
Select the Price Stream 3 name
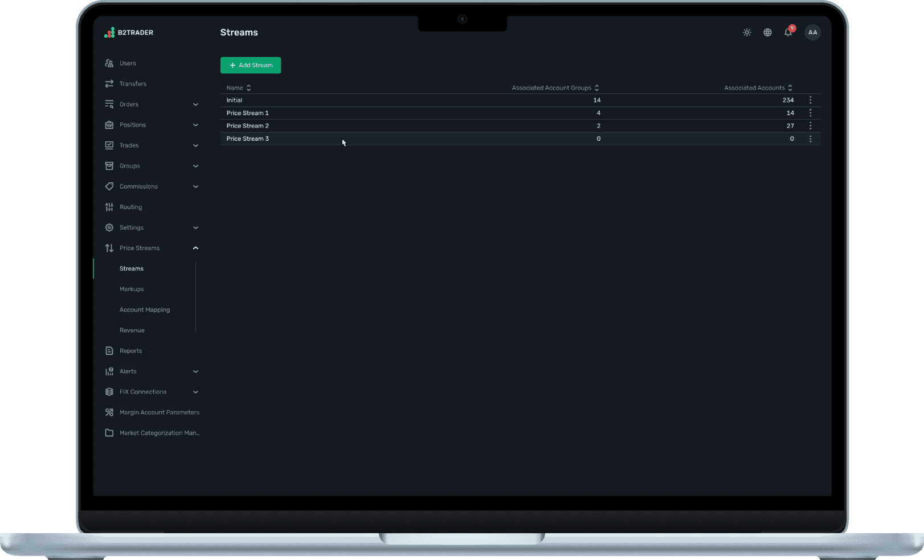tap(247, 138)
